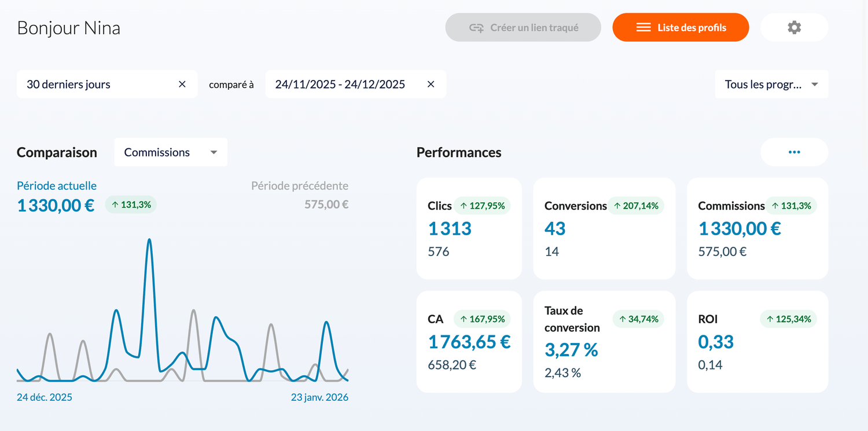The image size is (868, 431).
Task: Open the Conversions performance card
Action: 604,228
